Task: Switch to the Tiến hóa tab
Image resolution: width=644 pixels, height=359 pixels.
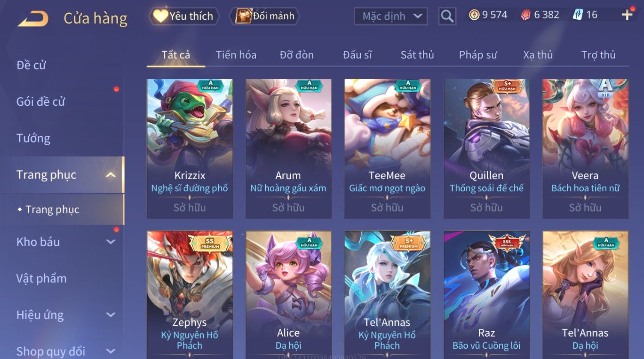Action: tap(236, 55)
